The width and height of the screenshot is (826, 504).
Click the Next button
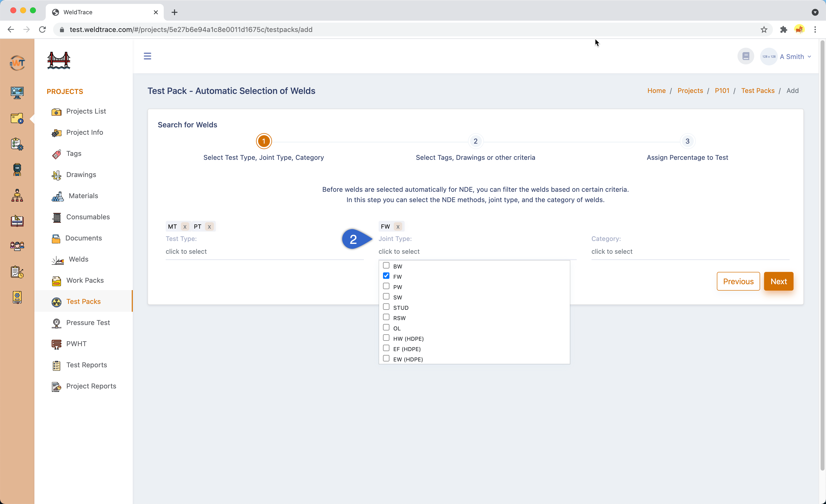[x=778, y=281]
